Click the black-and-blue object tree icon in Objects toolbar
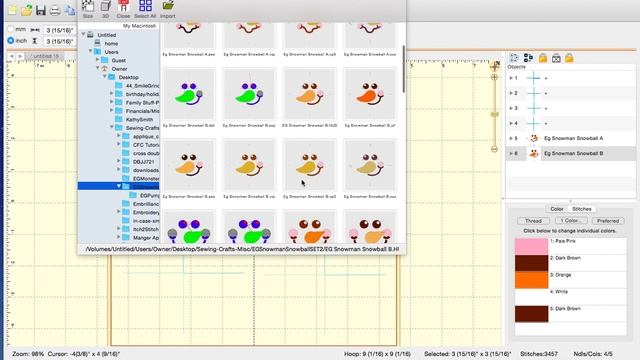This screenshot has height=360, width=640. (528, 58)
